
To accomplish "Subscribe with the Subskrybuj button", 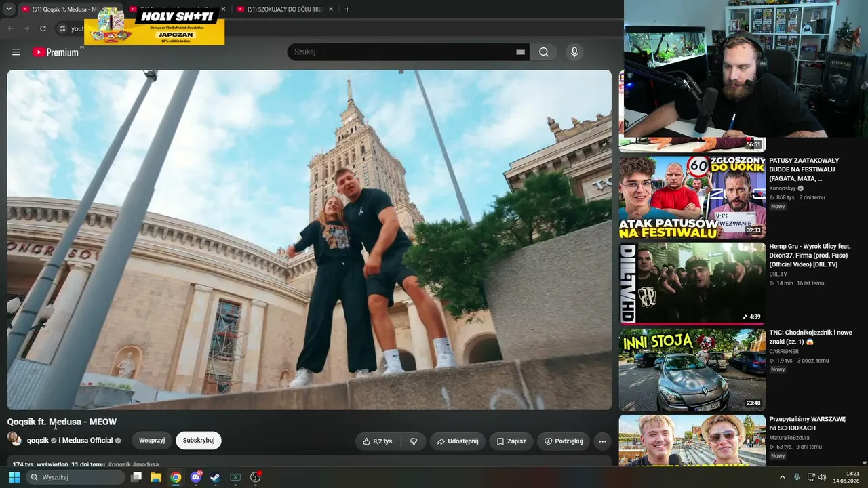I will [x=199, y=441].
